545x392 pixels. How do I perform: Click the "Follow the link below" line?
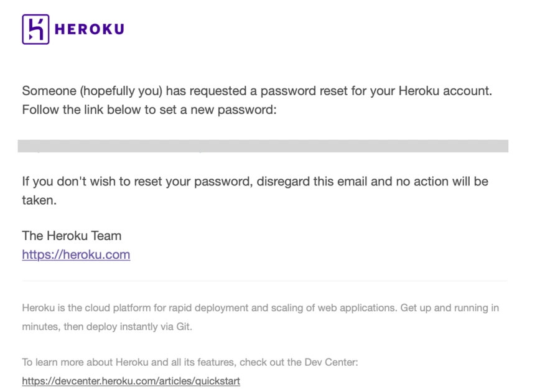click(149, 110)
